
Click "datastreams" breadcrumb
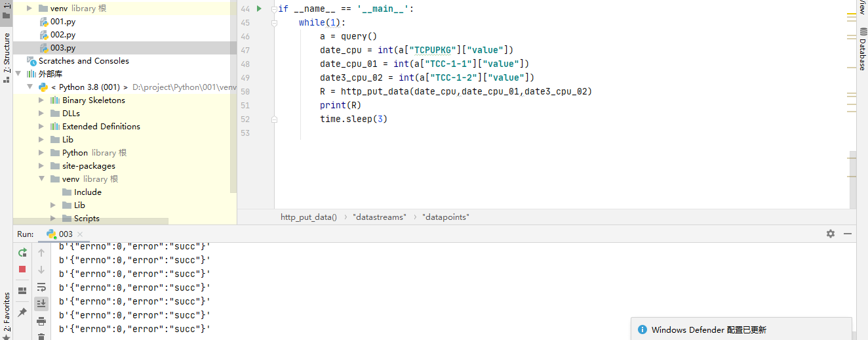pos(379,217)
